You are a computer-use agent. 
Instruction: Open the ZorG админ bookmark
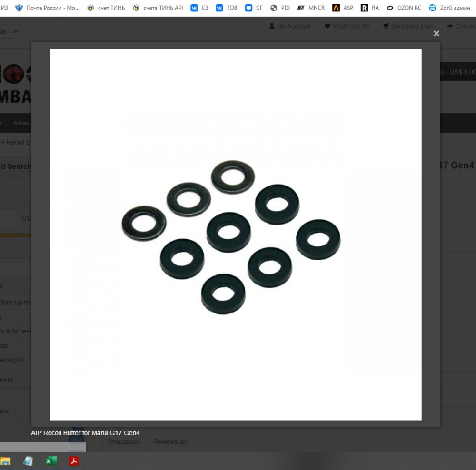450,8
